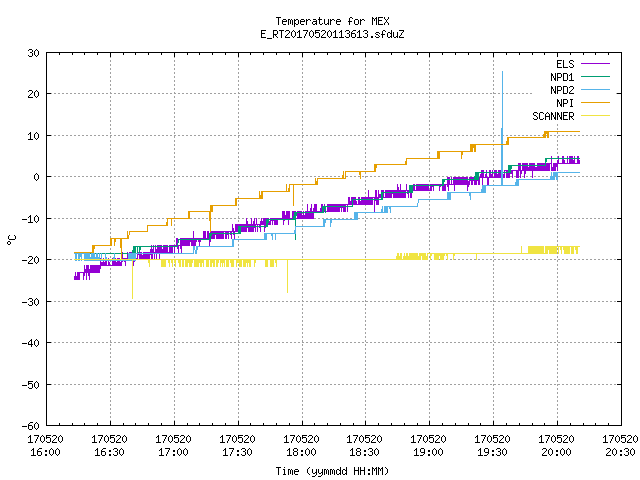The height and width of the screenshot is (480, 640).
Task: Click the y-axis label -40
Action: (x=31, y=343)
